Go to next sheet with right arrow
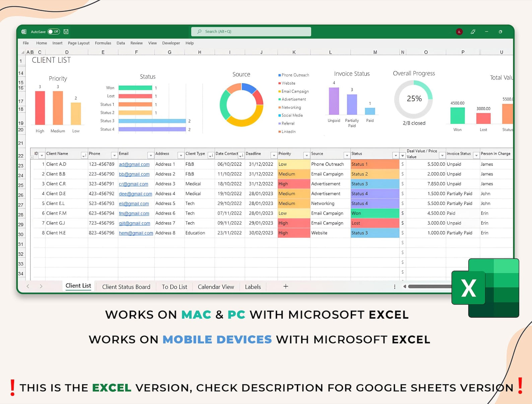Screen dimensions: 532x404 [41, 286]
